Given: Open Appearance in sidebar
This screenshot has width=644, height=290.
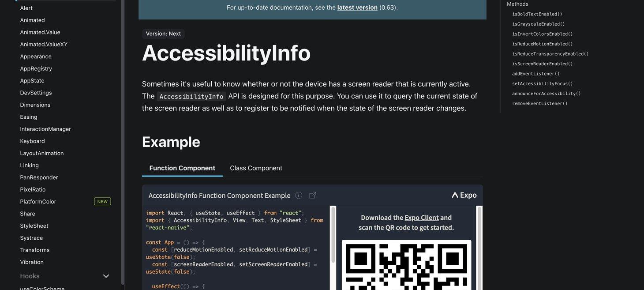Looking at the screenshot, I should coord(36,56).
